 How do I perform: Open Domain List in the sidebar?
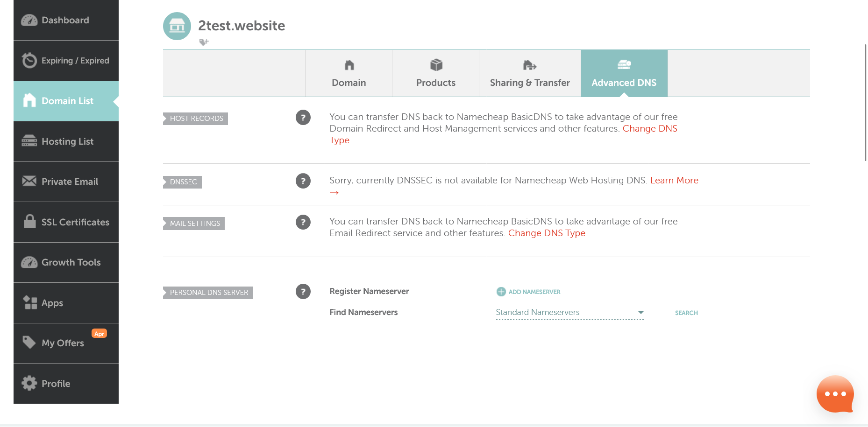(66, 101)
